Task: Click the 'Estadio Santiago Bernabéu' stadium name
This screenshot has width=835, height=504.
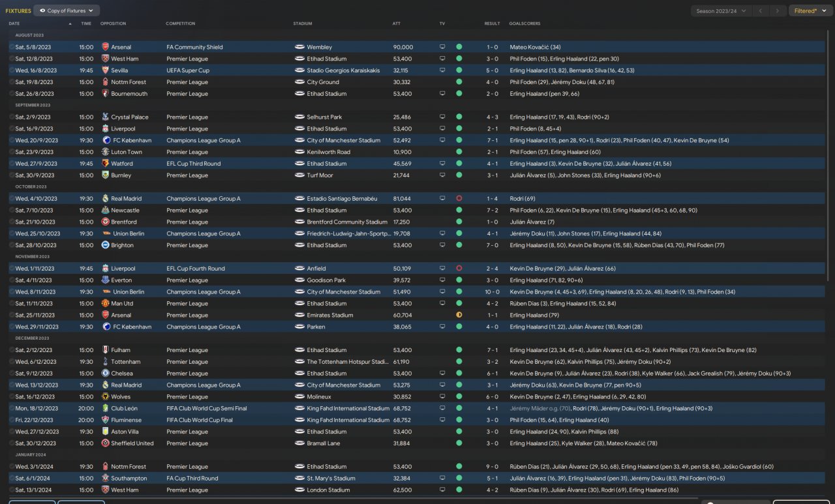Action: pyautogui.click(x=342, y=199)
